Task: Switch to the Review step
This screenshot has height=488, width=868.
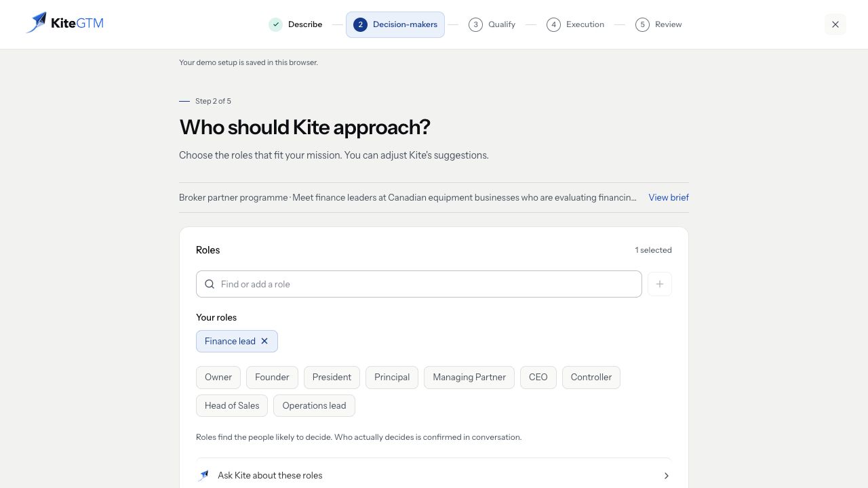Action: 659,24
